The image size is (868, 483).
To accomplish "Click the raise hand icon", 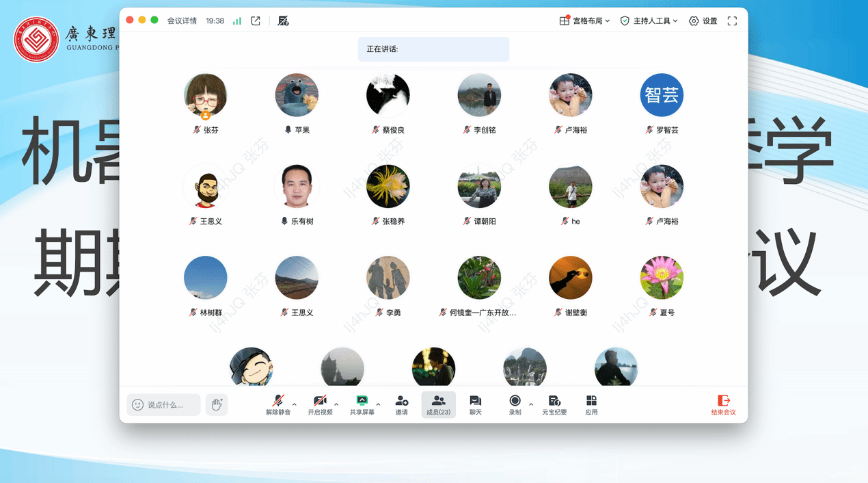I will click(x=217, y=404).
